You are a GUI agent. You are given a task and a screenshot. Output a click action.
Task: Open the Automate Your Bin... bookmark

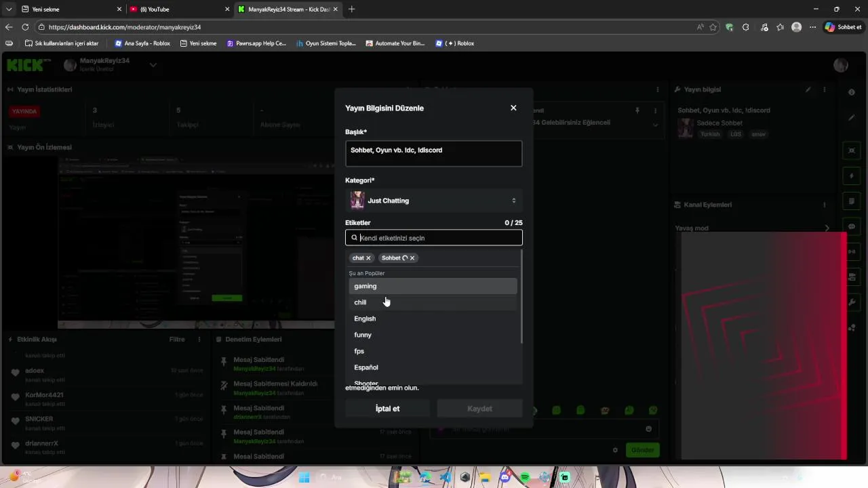pos(395,43)
